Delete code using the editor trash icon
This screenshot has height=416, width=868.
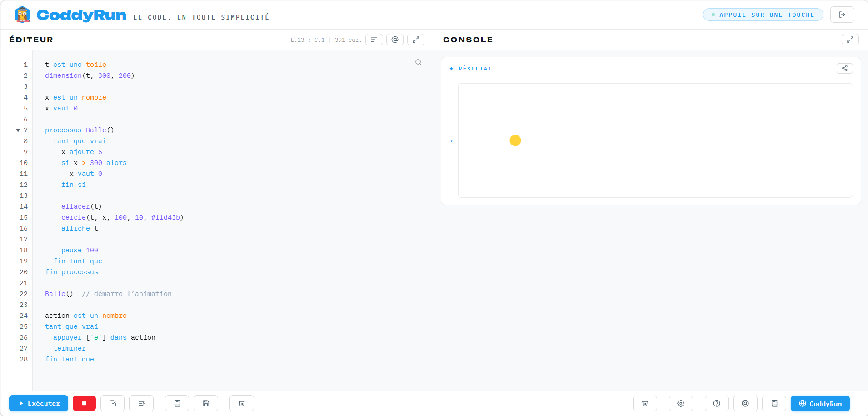(242, 403)
